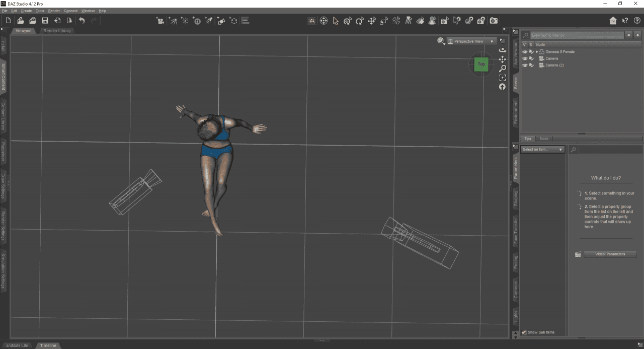Open the Render menu

(54, 11)
